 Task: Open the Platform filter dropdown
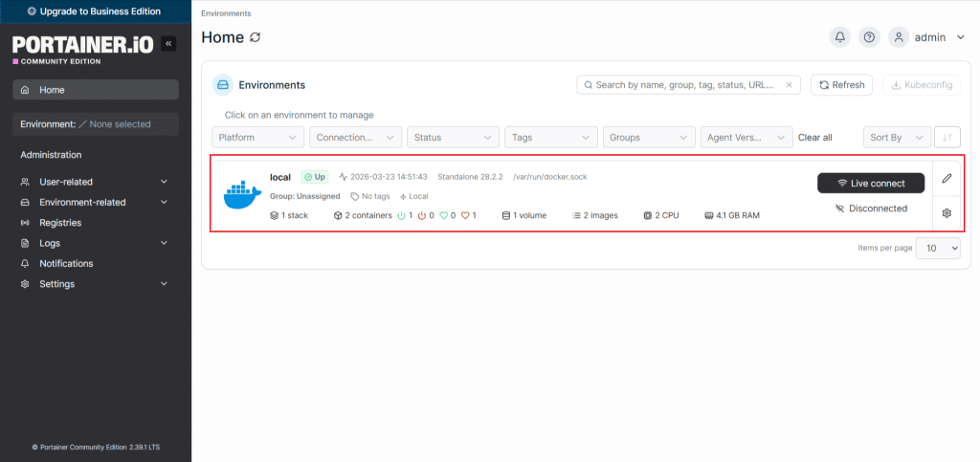pos(258,138)
